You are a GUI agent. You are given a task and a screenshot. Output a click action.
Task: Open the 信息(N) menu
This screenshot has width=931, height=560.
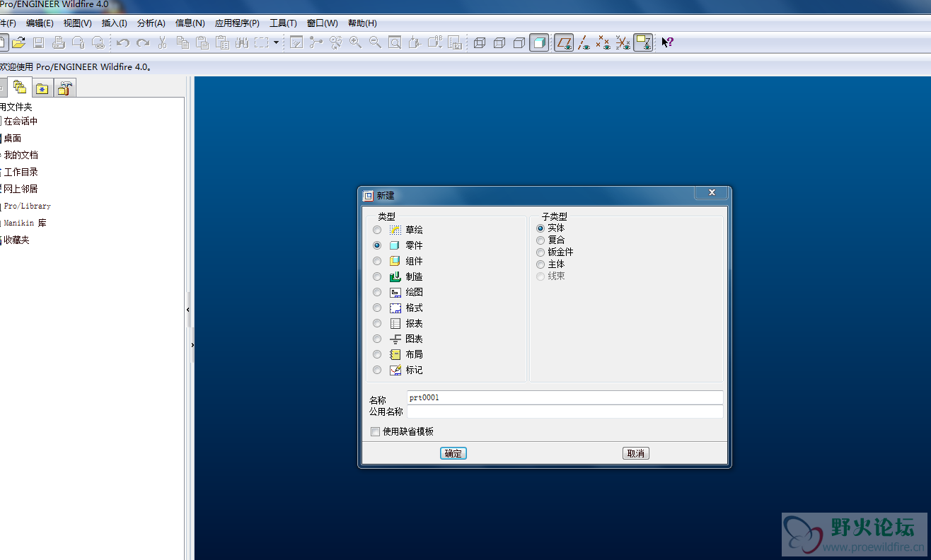[x=190, y=23]
